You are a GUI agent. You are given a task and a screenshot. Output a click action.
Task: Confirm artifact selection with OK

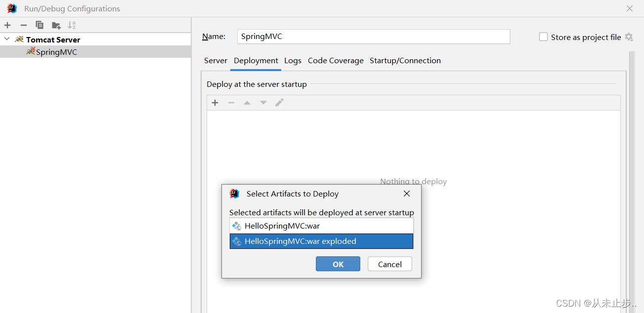point(338,264)
